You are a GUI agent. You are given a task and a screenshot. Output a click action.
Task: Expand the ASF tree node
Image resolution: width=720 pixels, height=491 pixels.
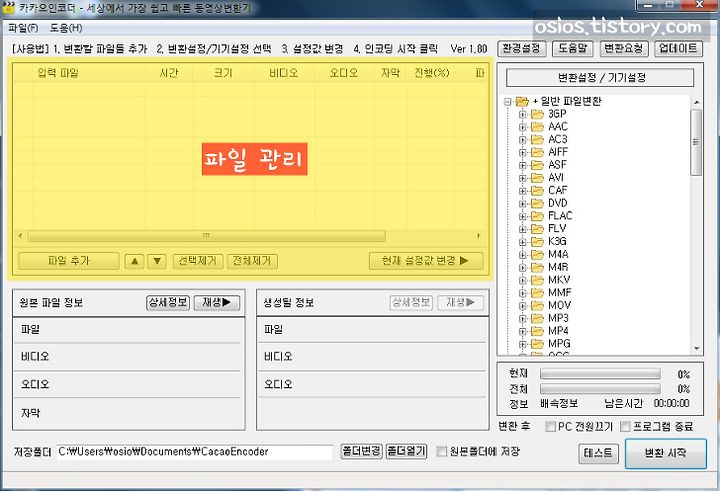tap(523, 165)
